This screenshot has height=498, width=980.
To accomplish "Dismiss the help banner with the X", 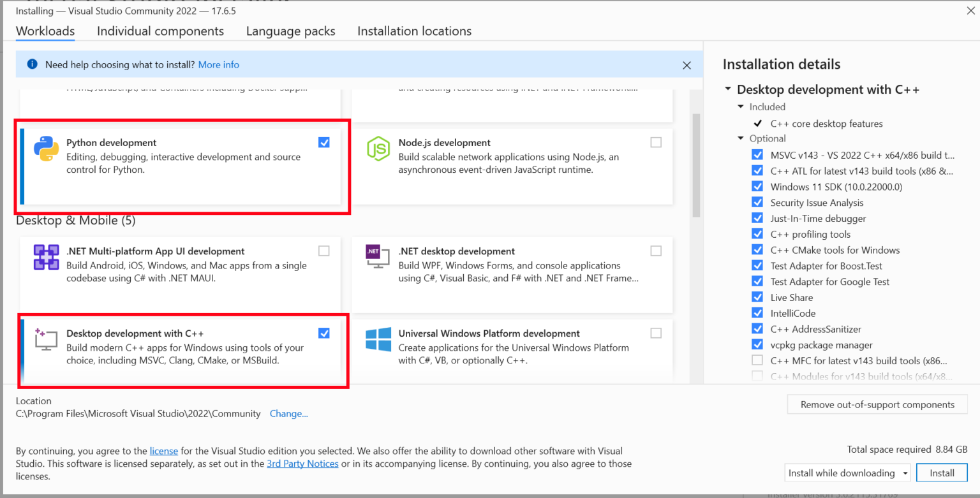I will (x=687, y=65).
